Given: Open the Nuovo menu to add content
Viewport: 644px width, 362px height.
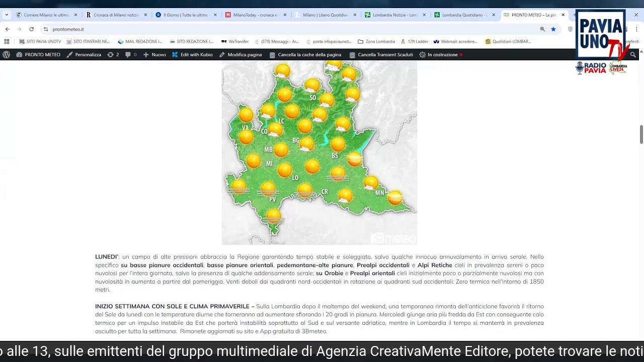Looking at the screenshot, I should click(154, 54).
